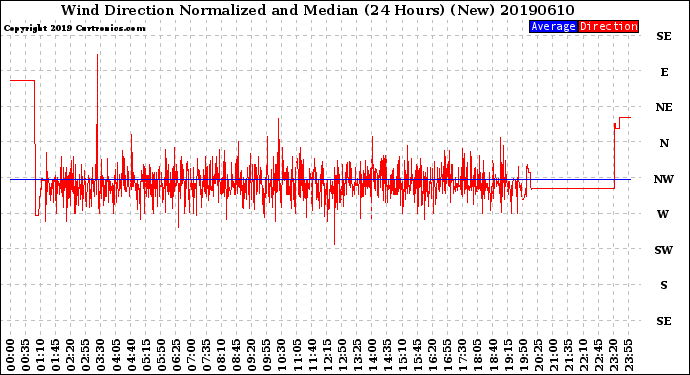The image size is (690, 375).
Task: Click the S direction axis label
Action: point(664,285)
